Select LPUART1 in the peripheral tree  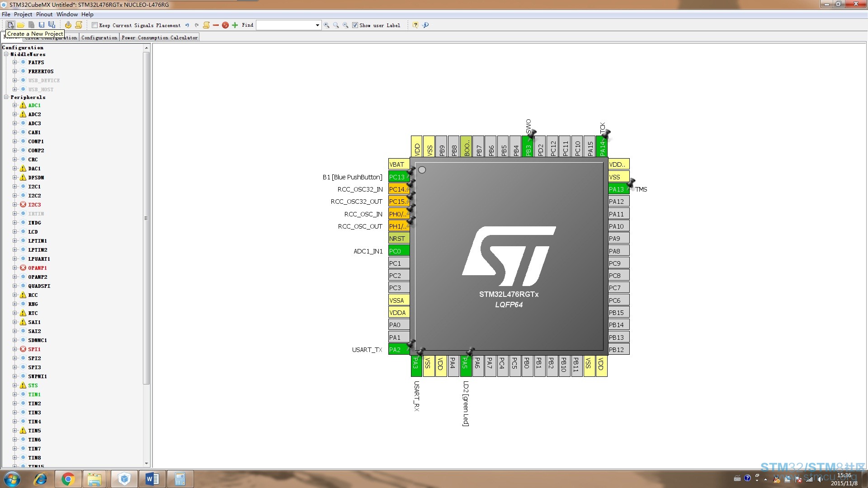pos(39,259)
